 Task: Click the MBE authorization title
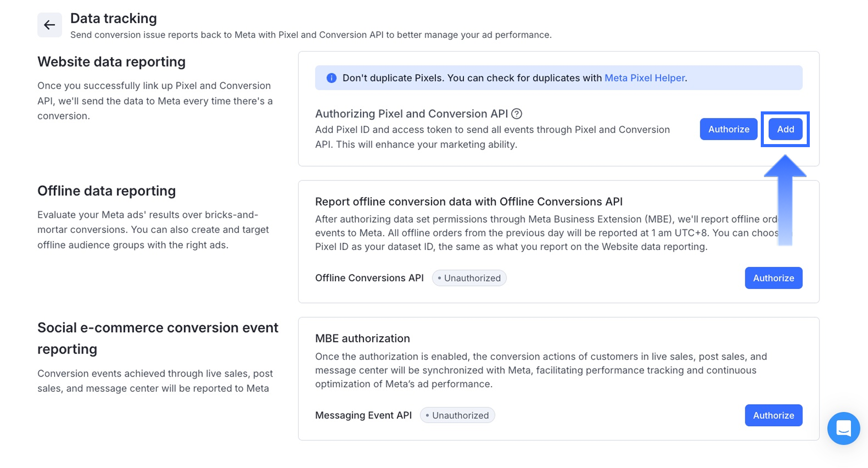[x=363, y=338]
